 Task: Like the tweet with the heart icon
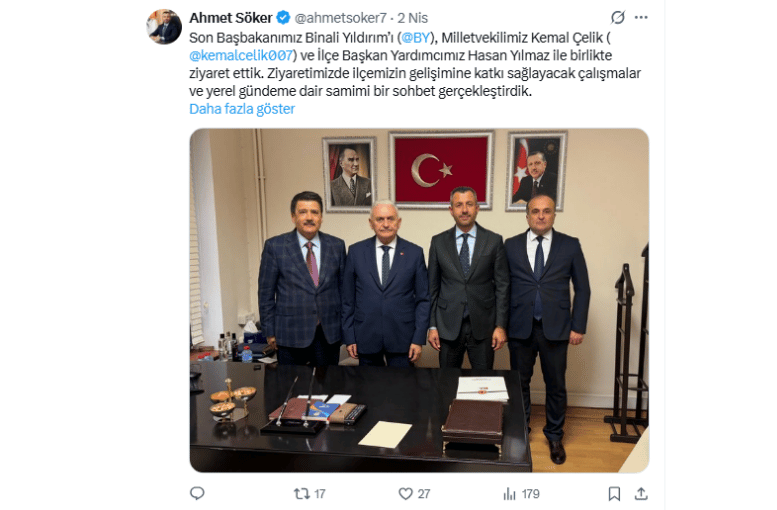point(405,494)
